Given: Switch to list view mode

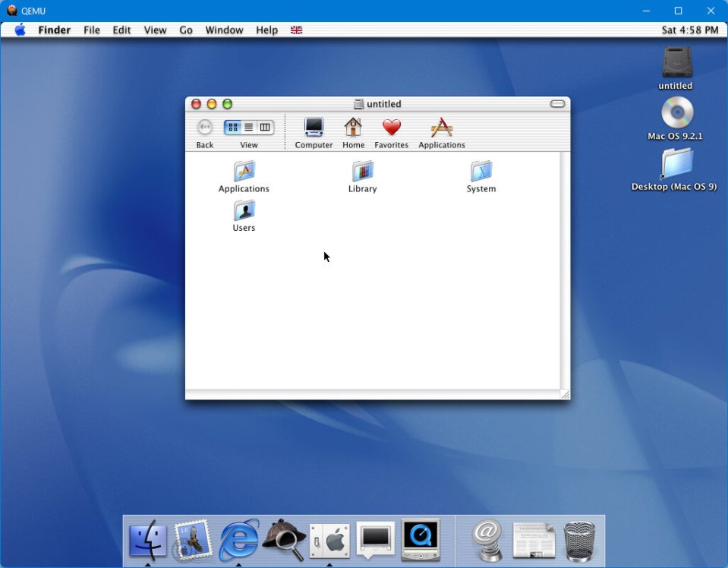Looking at the screenshot, I should [x=248, y=128].
